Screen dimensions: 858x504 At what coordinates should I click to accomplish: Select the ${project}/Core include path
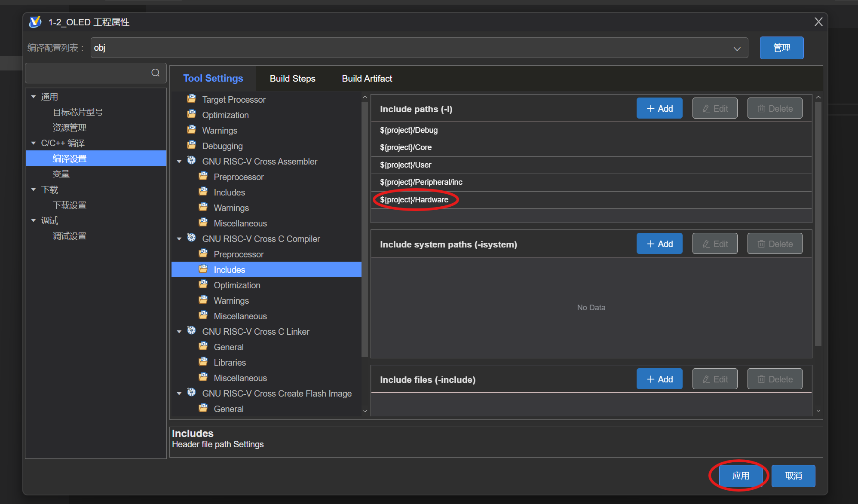pos(591,147)
